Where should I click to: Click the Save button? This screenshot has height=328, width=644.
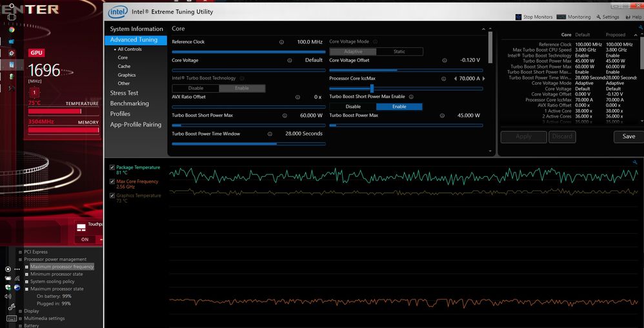[x=629, y=136]
